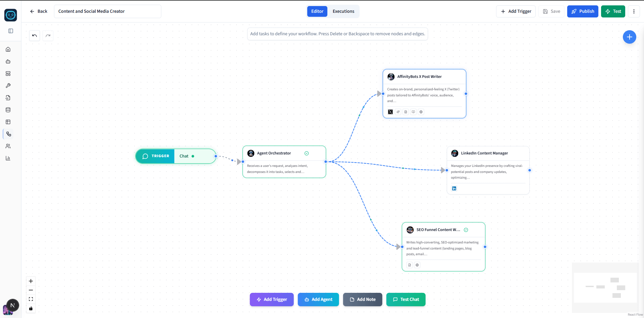
Task: Open the home icon in sidebar
Action: (8, 49)
